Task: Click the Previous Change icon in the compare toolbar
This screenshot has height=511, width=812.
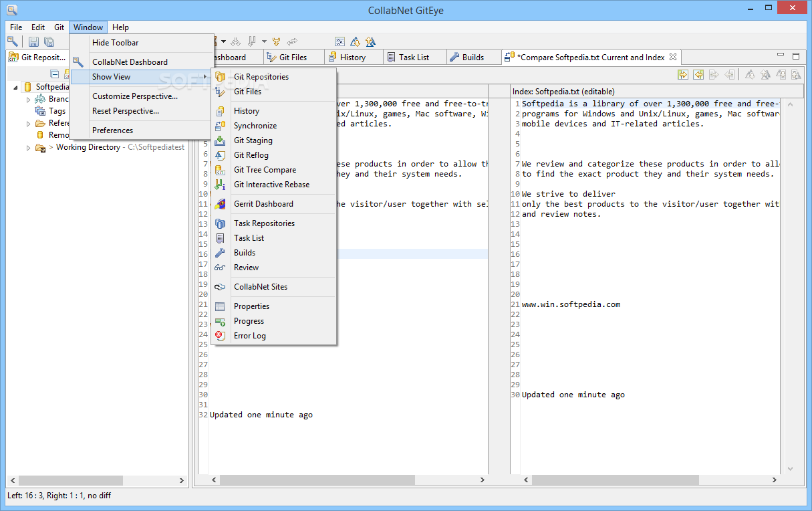Action: tap(796, 75)
